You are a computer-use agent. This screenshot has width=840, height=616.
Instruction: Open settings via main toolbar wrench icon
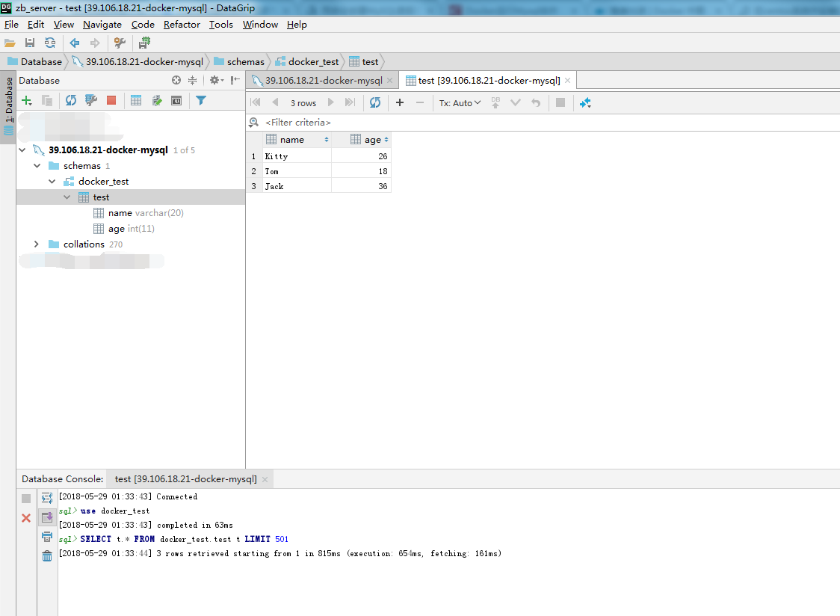pyautogui.click(x=120, y=43)
